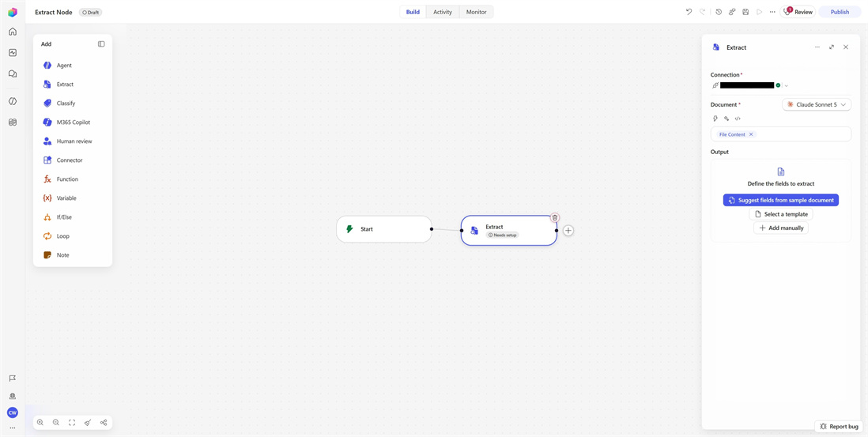Click the broom tidy-up canvas icon
Screen dimensions: 868x437
pos(88,423)
